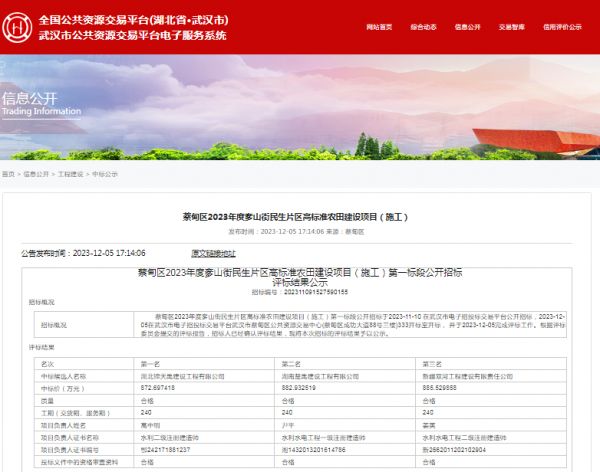Click second candidate 湖南楚惠建设工程有限公司
Image resolution: width=600 pixels, height=472 pixels.
[x=321, y=375]
